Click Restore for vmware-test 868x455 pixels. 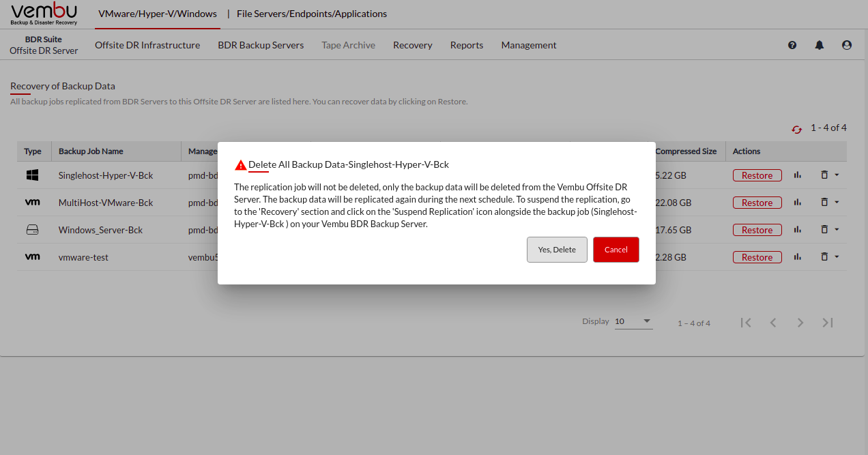tap(757, 257)
